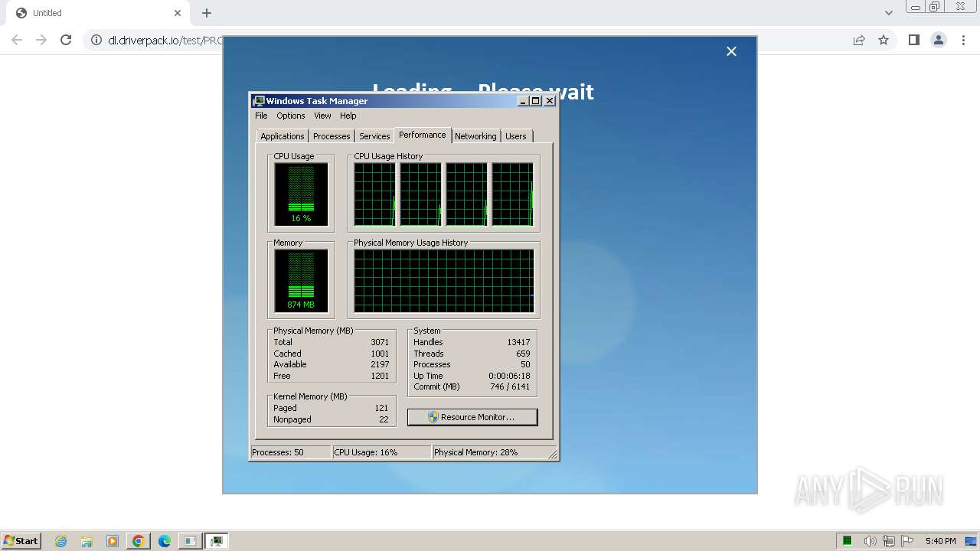Go back in Chrome
Image resolution: width=980 pixels, height=551 pixels.
point(17,40)
